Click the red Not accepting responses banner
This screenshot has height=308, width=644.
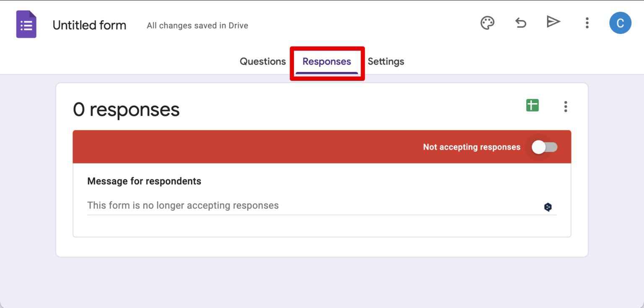click(252, 147)
